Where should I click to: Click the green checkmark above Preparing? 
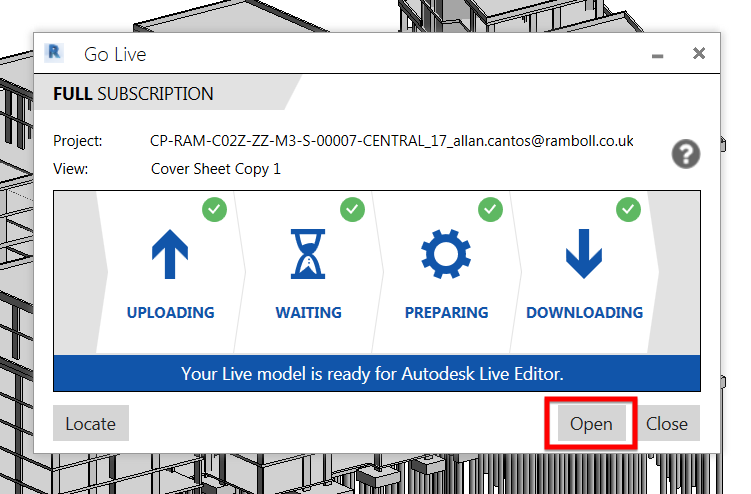490,209
